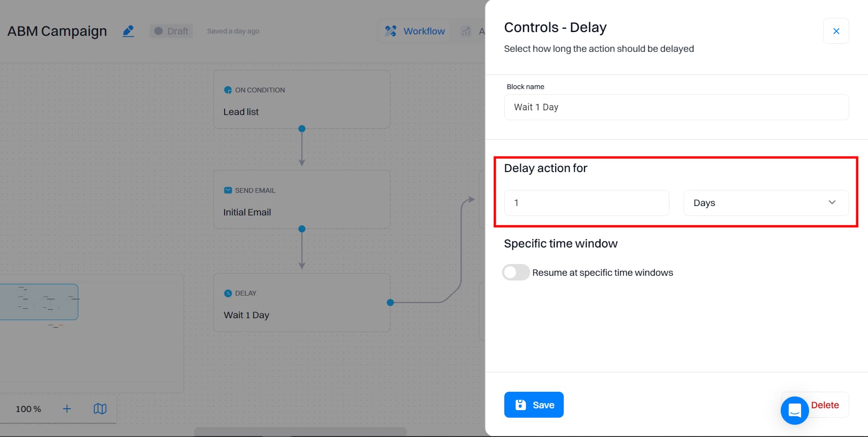The image size is (868, 437).
Task: Enable Resume at specific time windows
Action: (x=516, y=272)
